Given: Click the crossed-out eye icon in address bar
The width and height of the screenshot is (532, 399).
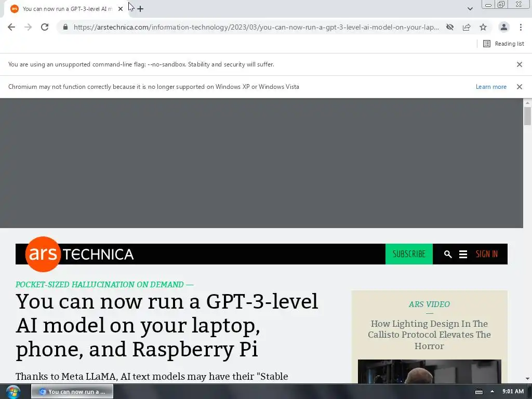Looking at the screenshot, I should pos(450,27).
